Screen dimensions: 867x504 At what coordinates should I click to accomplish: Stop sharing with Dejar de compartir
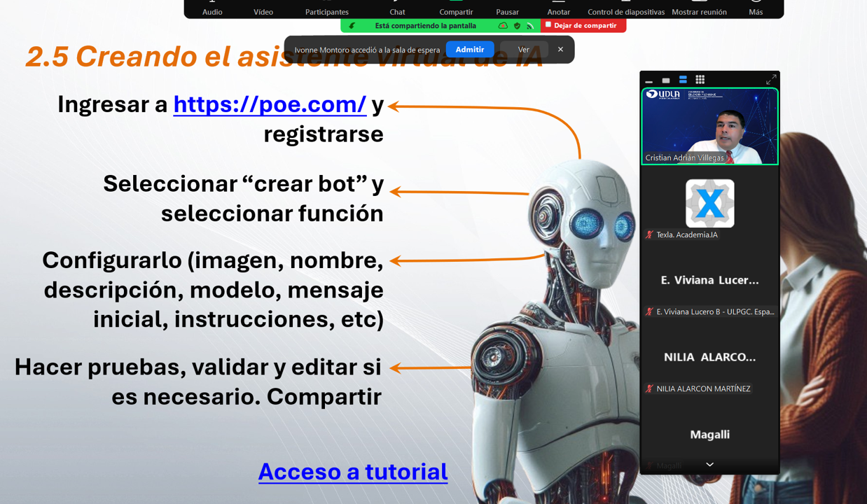(583, 26)
